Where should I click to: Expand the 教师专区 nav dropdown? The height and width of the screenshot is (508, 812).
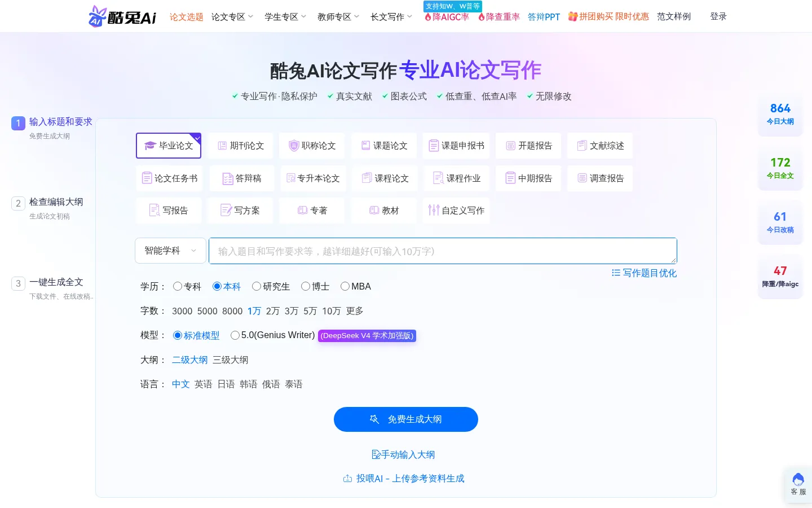(x=338, y=17)
